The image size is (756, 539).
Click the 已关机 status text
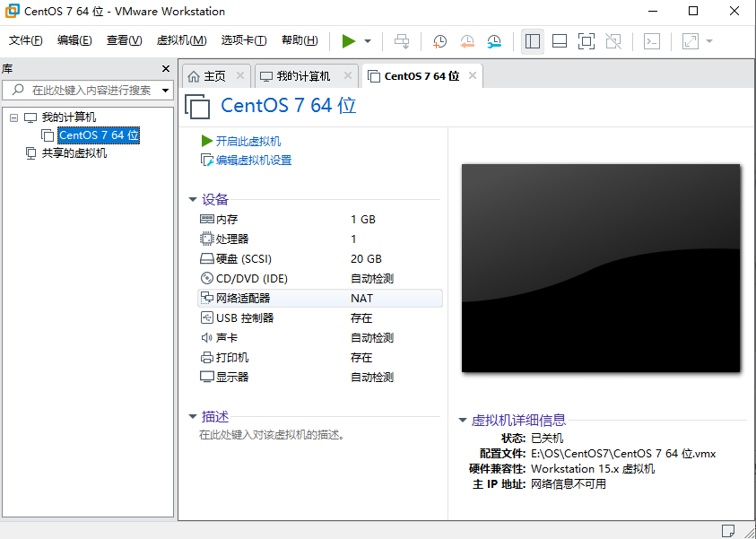pyautogui.click(x=547, y=439)
